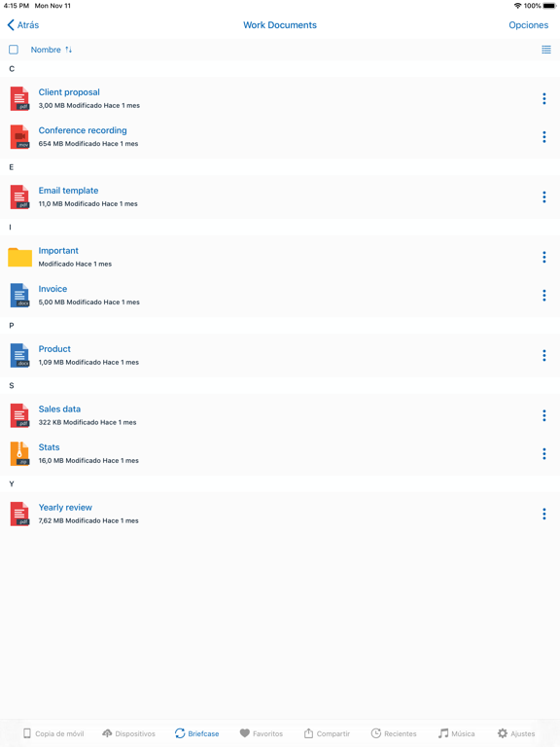The image size is (560, 747).
Task: Open more options for Email template
Action: pyautogui.click(x=543, y=197)
